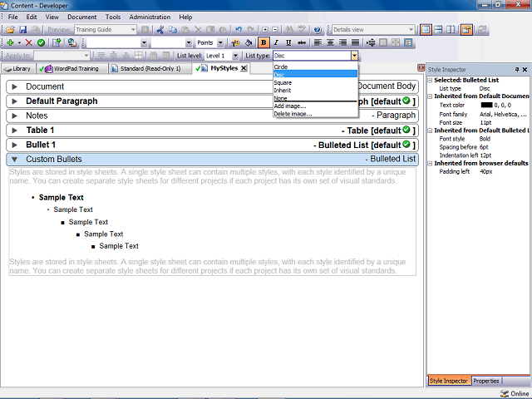Open the File menu

[x=13, y=17]
